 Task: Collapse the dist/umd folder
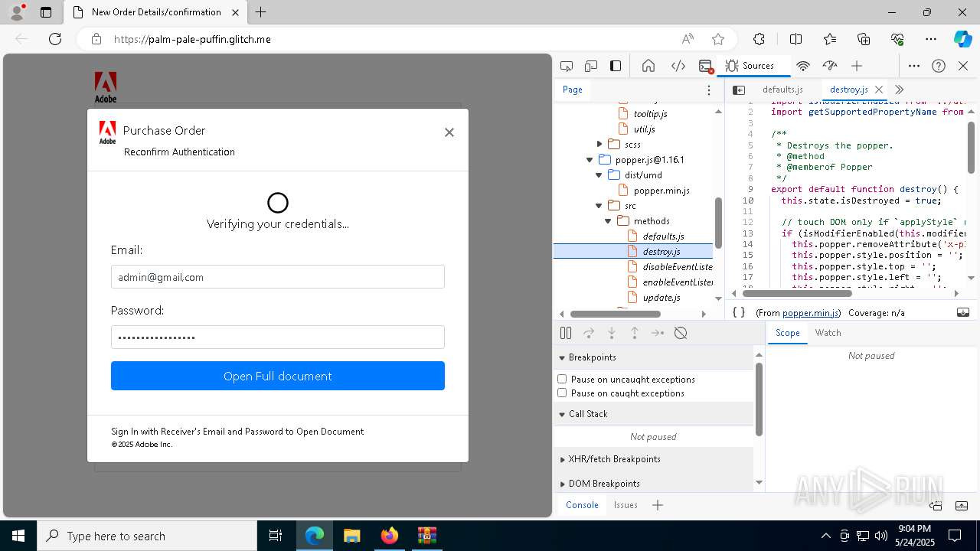pyautogui.click(x=599, y=174)
